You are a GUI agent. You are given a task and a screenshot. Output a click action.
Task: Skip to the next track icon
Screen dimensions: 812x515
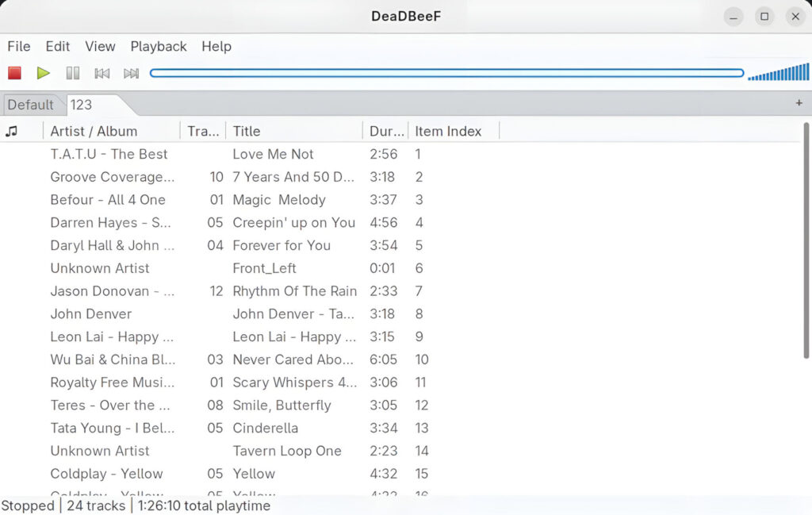point(131,73)
